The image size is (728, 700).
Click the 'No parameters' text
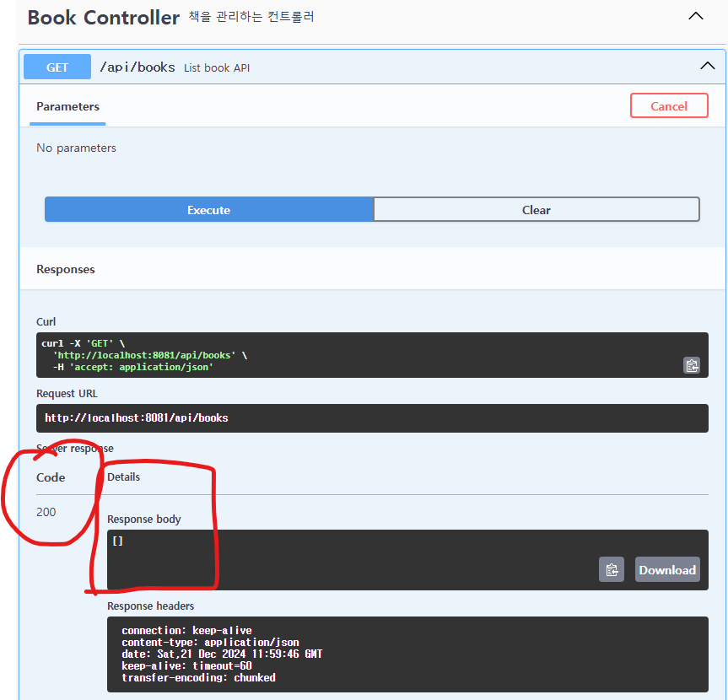(76, 148)
